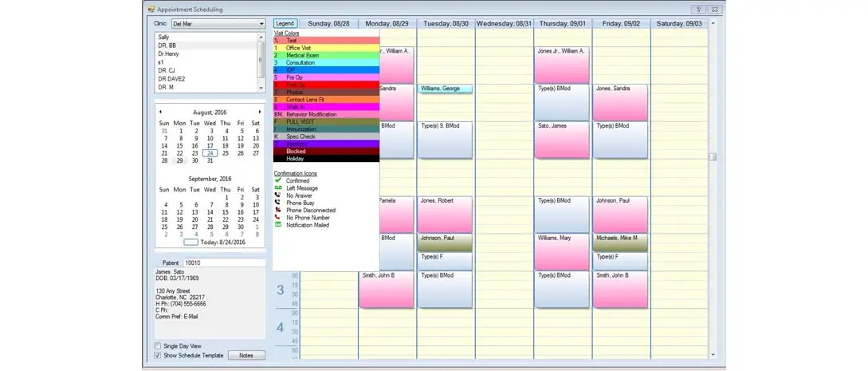Select September 15 in the calendar
The height and width of the screenshot is (371, 868).
[x=226, y=212]
